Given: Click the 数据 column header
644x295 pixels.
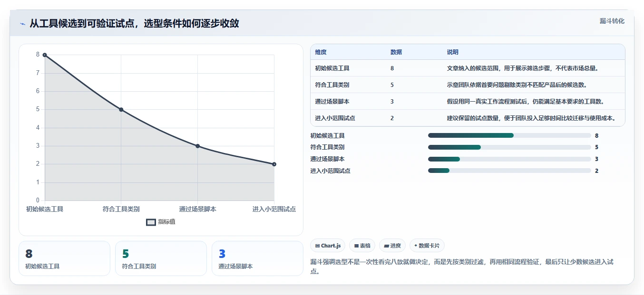Looking at the screenshot, I should click(396, 52).
